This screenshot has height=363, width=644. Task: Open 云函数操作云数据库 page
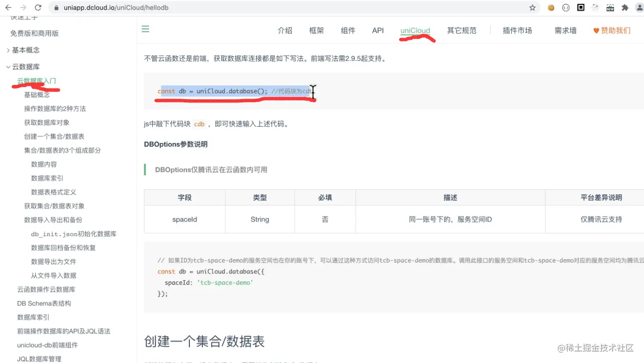tap(46, 289)
